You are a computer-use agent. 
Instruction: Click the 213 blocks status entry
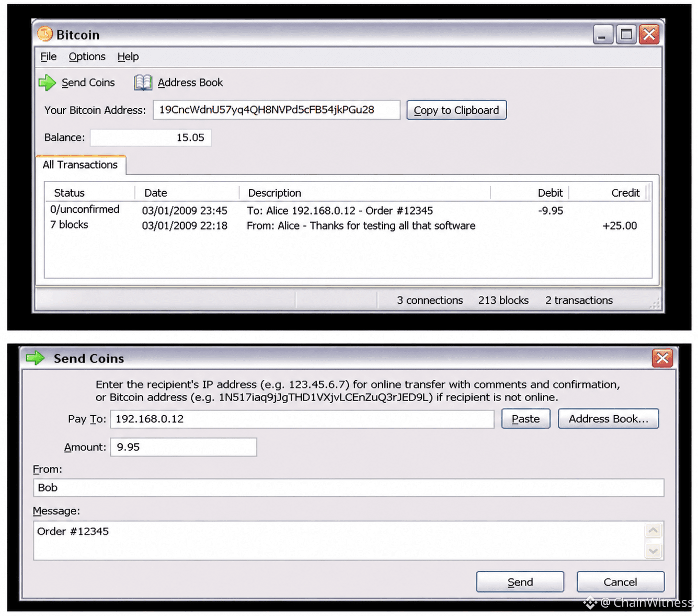coord(504,300)
